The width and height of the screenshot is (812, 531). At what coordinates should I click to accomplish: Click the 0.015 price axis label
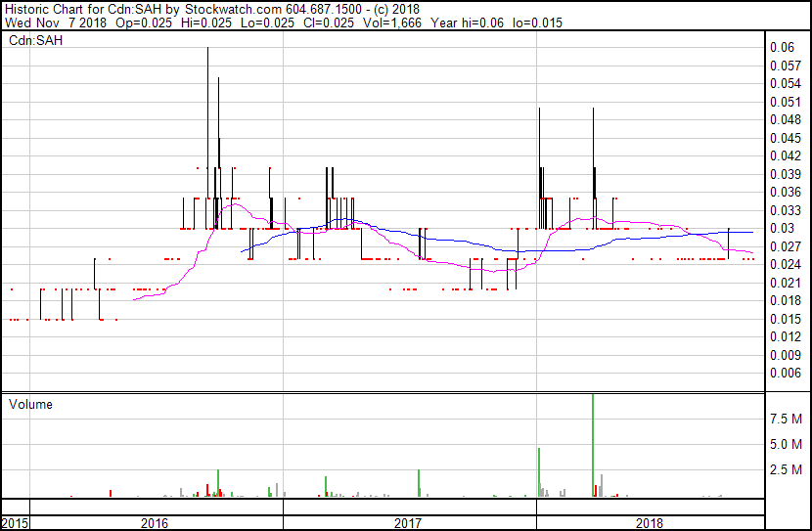point(784,319)
